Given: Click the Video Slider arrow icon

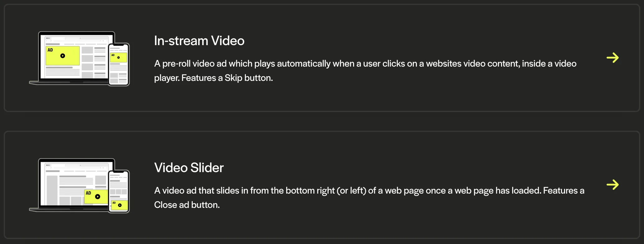Looking at the screenshot, I should pyautogui.click(x=613, y=185).
